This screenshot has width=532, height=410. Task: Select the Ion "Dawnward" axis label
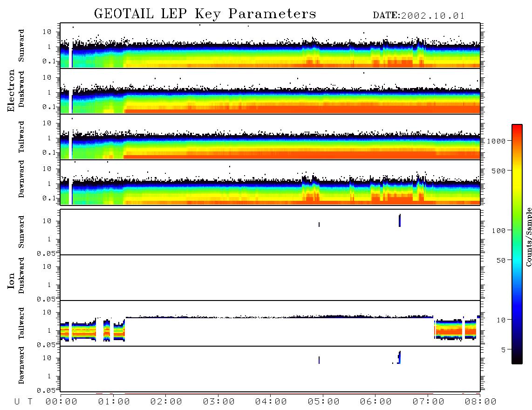point(21,365)
